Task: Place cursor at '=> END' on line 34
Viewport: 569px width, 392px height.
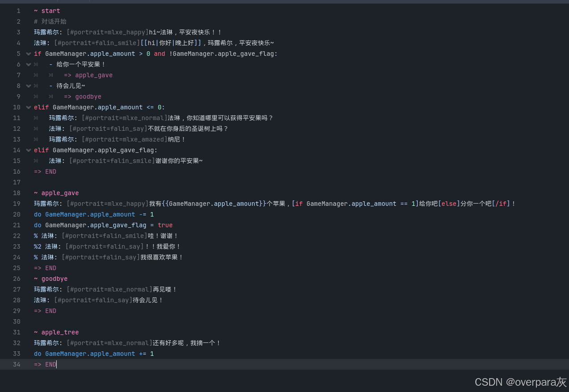Action: [45, 364]
